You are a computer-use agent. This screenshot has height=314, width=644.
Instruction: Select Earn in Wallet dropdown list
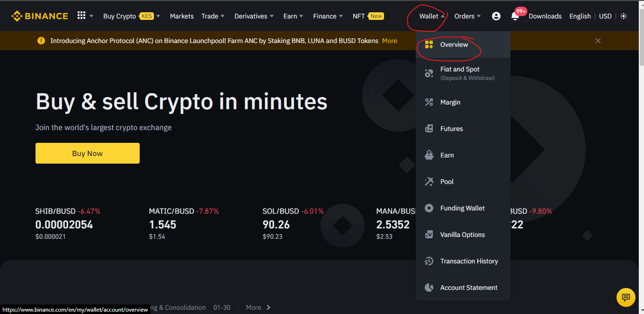point(463,155)
